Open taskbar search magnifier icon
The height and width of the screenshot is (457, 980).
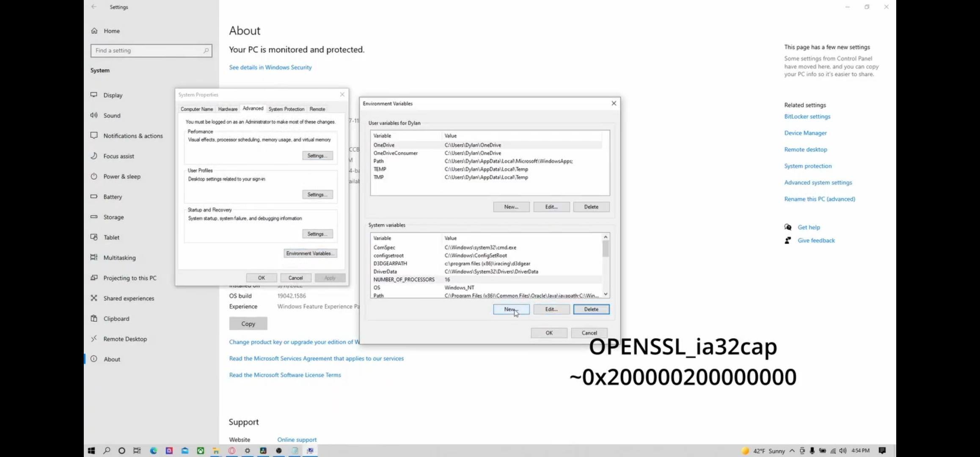point(107,451)
